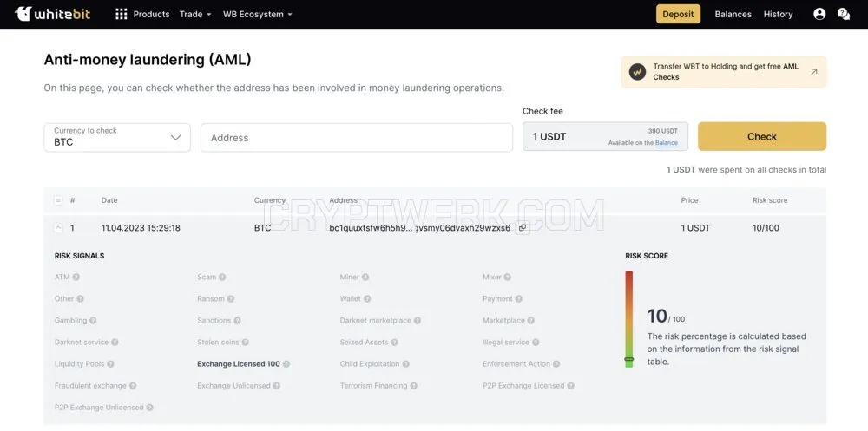Click help icon next to Marketplace
Screen dimensions: 868x431
[531, 320]
